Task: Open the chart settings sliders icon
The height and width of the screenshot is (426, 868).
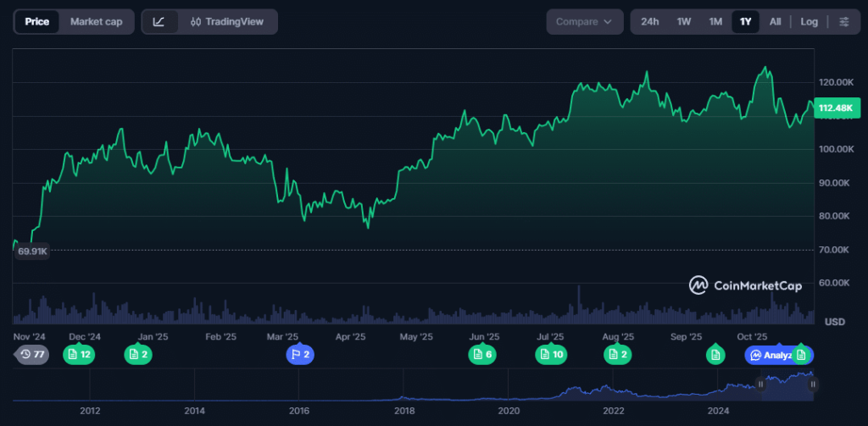Action: [843, 21]
